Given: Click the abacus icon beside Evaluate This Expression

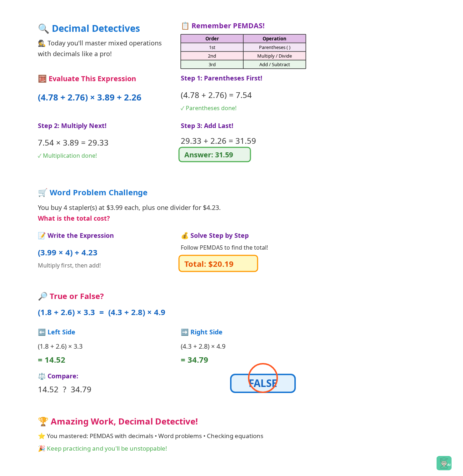Looking at the screenshot, I should pos(42,79).
